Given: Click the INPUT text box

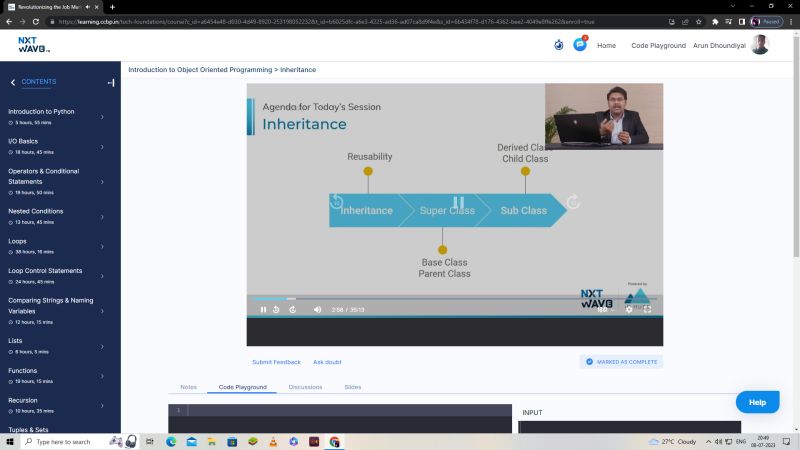Looking at the screenshot, I should [x=629, y=427].
